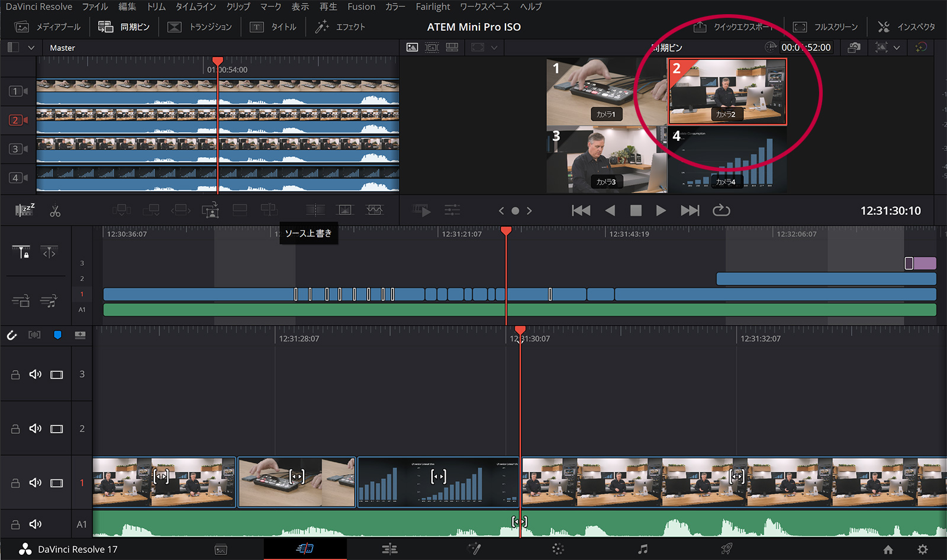Screen dimensions: 947x560
Task: Click the append to end icon
Action: click(152, 210)
